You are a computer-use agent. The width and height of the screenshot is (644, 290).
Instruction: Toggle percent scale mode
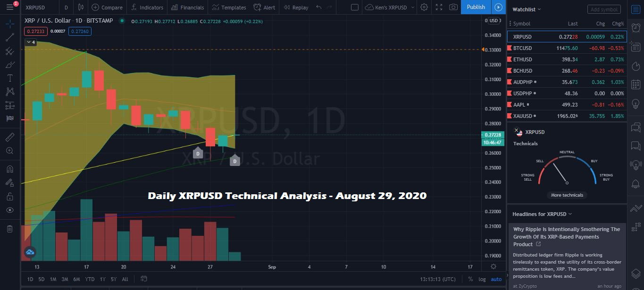470,279
